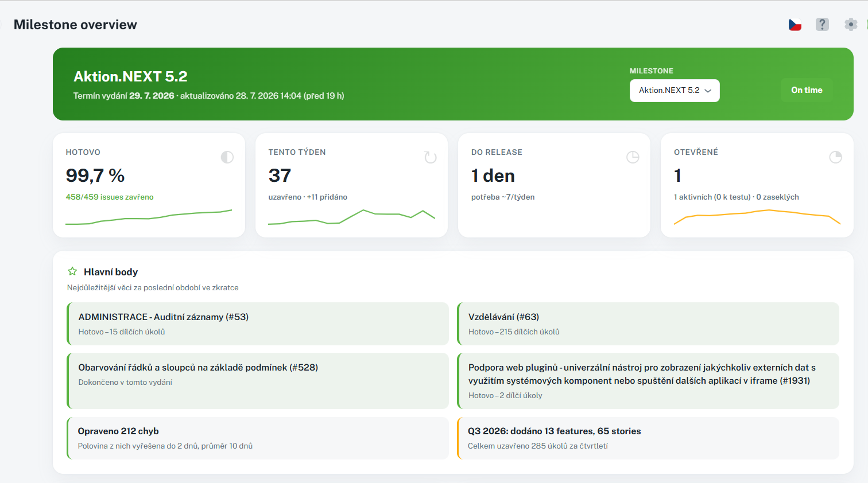Screen dimensions: 868x483
Task: Open the Aktion.NEXT 5.2 milestone dropdown
Action: coord(675,91)
